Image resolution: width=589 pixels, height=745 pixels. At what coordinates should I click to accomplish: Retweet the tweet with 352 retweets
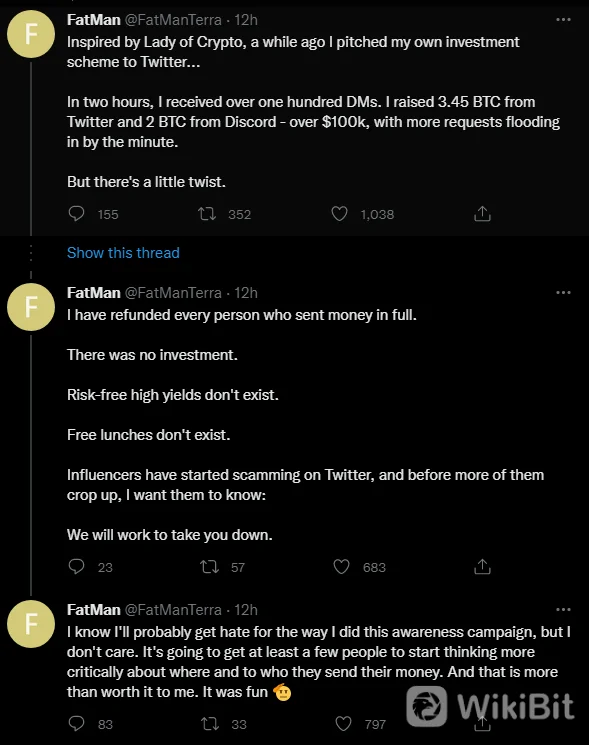(207, 214)
